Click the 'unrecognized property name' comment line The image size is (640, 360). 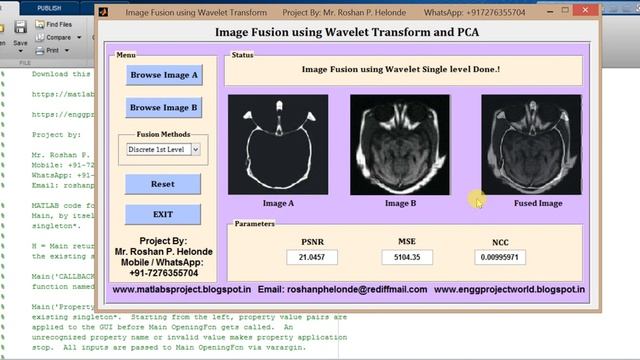point(189,338)
